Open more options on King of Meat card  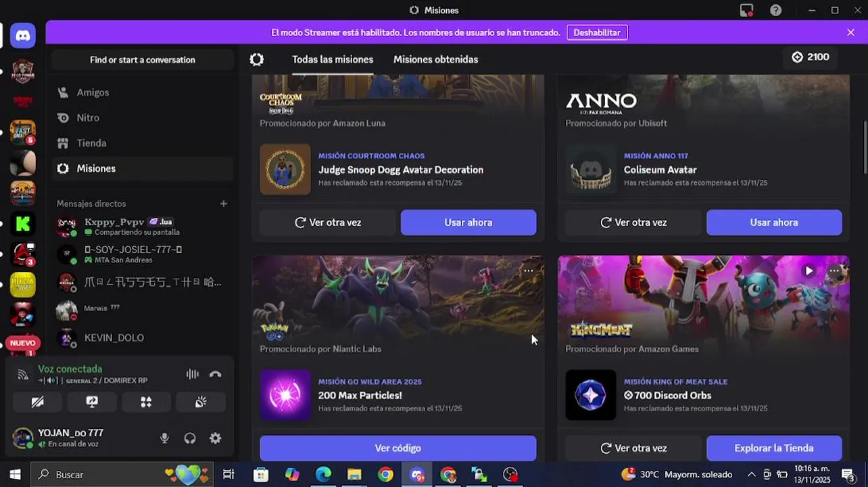(x=834, y=271)
